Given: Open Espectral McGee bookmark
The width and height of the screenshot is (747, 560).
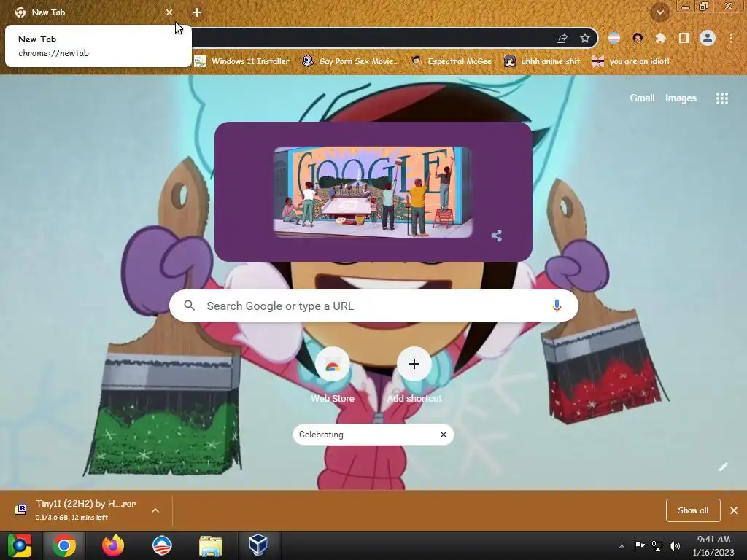Looking at the screenshot, I should pyautogui.click(x=451, y=61).
